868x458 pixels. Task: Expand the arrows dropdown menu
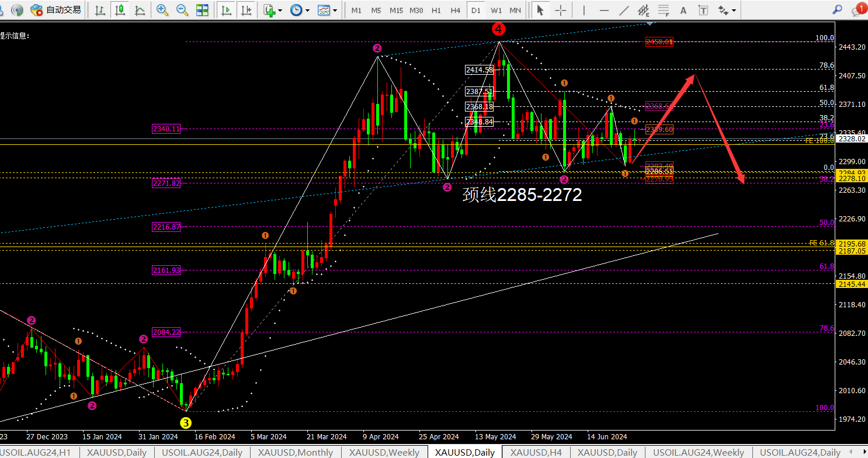point(734,10)
